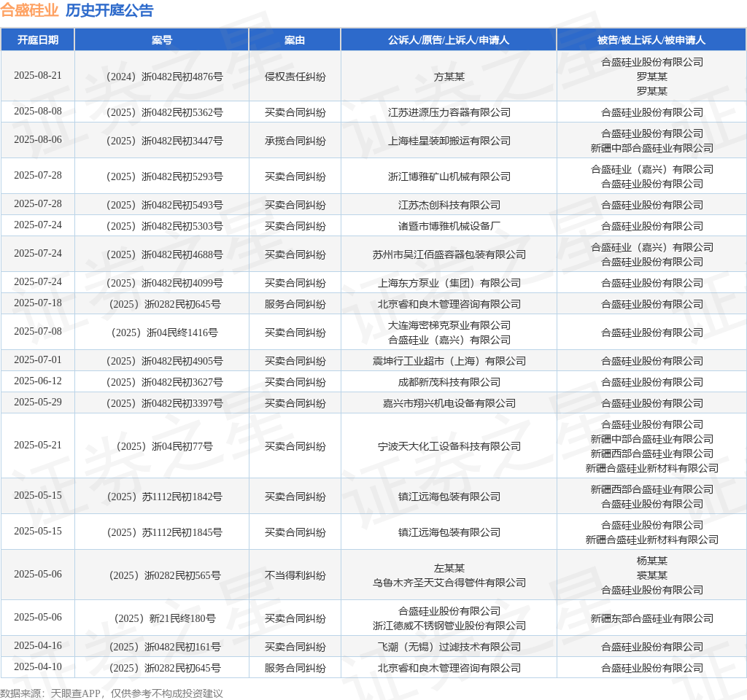Image resolution: width=747 pixels, height=700 pixels.
Task: Select the 合盛硅业 title text
Action: click(29, 10)
